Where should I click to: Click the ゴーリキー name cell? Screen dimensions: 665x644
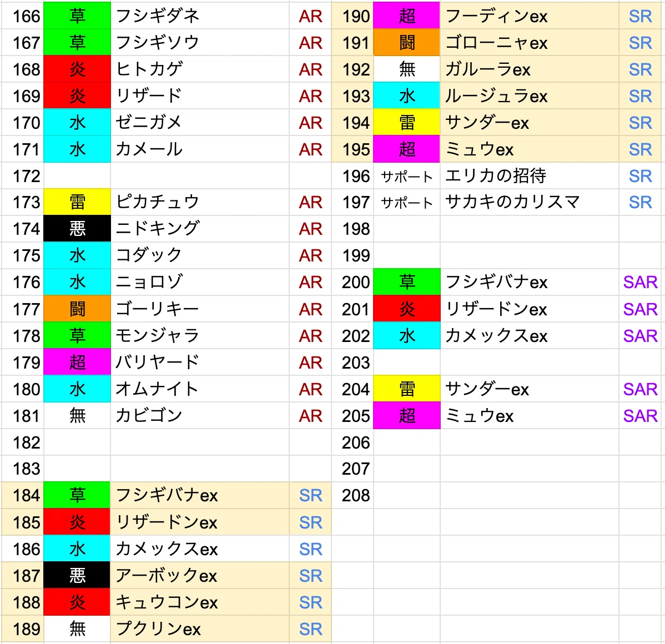(200, 309)
